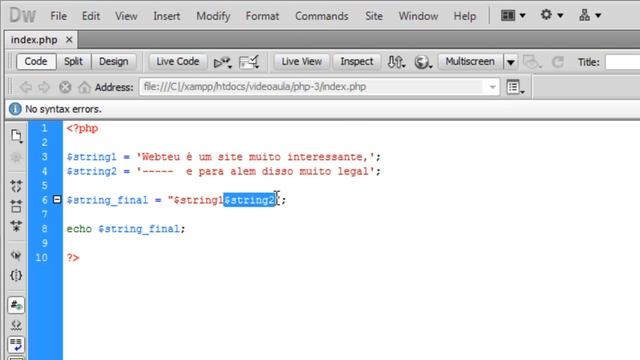Open the Window menu
The image size is (640, 360).
pos(418,16)
